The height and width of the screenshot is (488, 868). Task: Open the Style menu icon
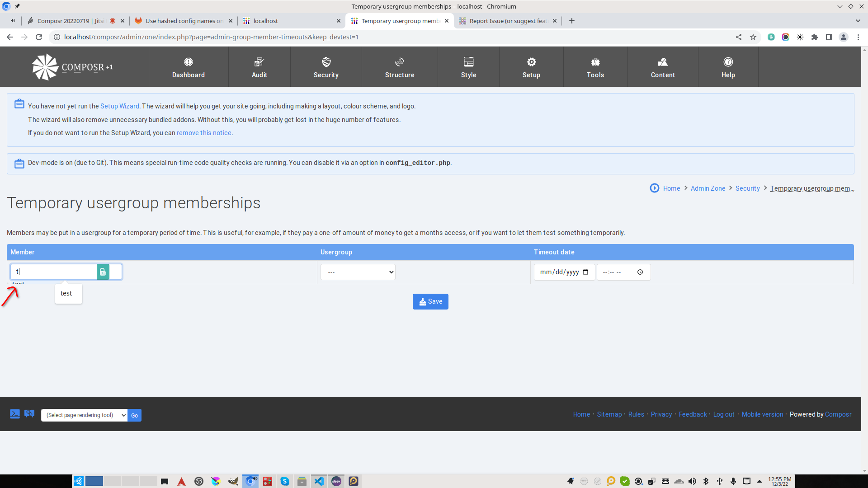pos(468,62)
